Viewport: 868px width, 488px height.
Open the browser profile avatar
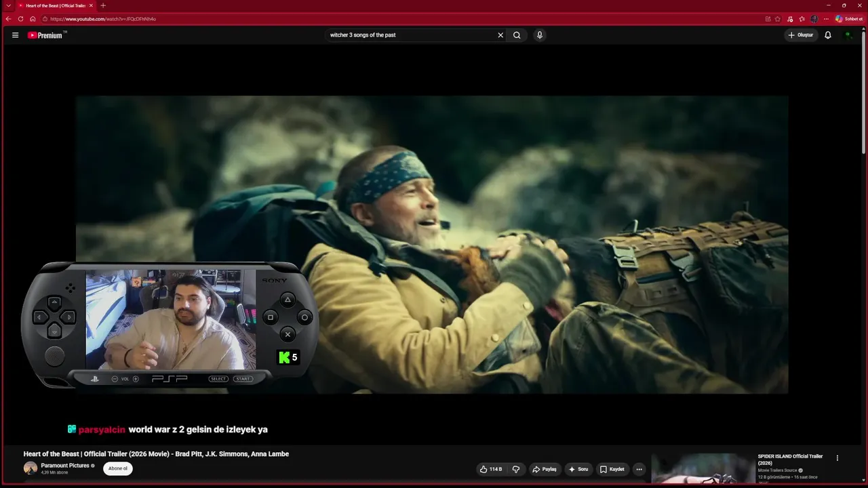point(814,19)
